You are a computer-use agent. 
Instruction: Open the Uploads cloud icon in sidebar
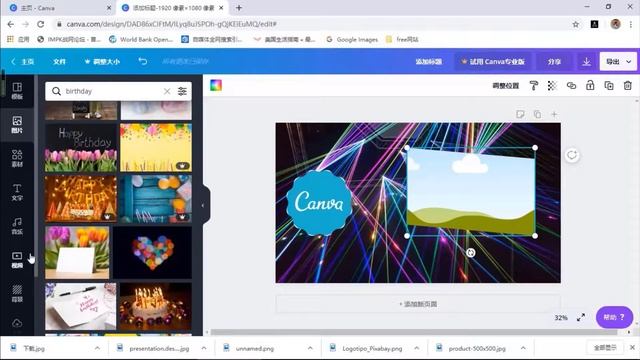tap(17, 323)
